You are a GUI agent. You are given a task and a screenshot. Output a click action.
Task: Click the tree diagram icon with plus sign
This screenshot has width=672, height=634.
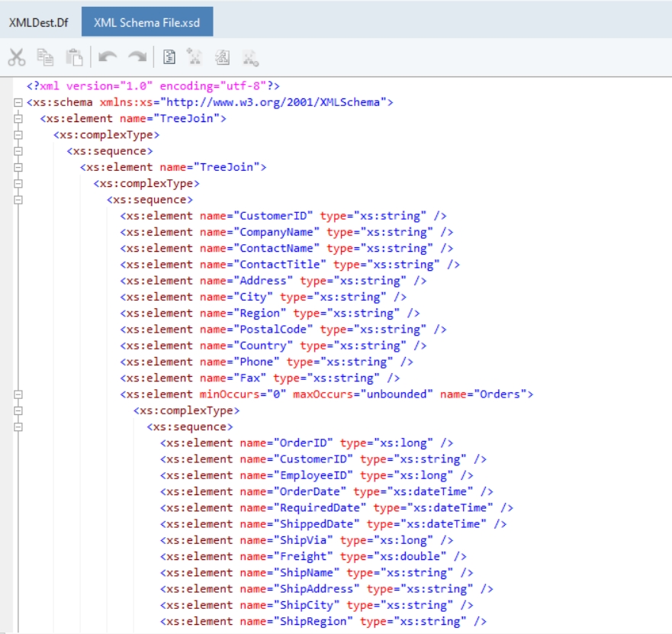pyautogui.click(x=195, y=57)
